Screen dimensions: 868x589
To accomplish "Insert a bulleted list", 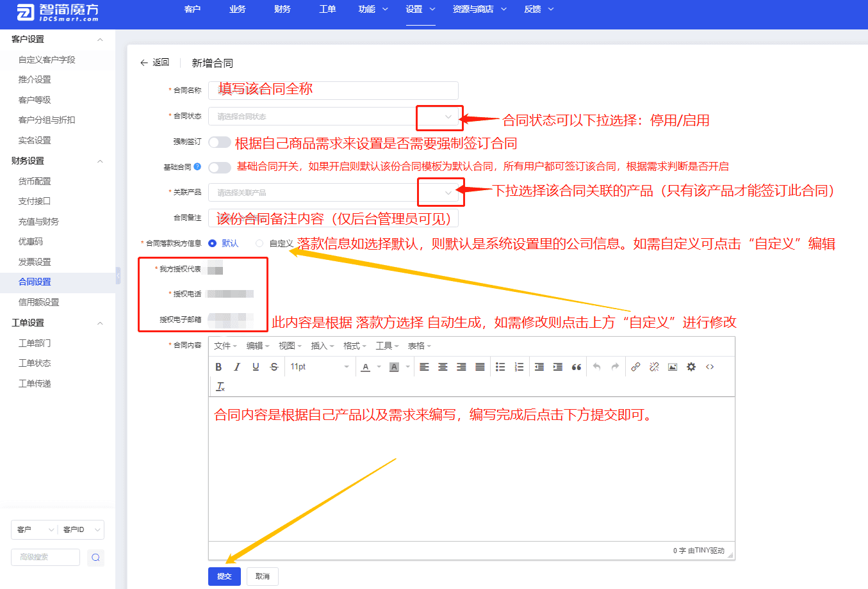I will pyautogui.click(x=500, y=367).
